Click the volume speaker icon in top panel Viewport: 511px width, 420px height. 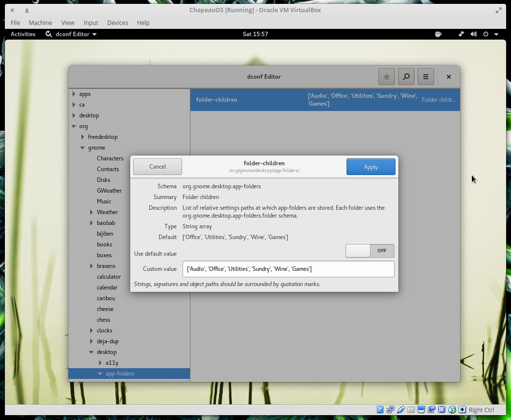[473, 34]
